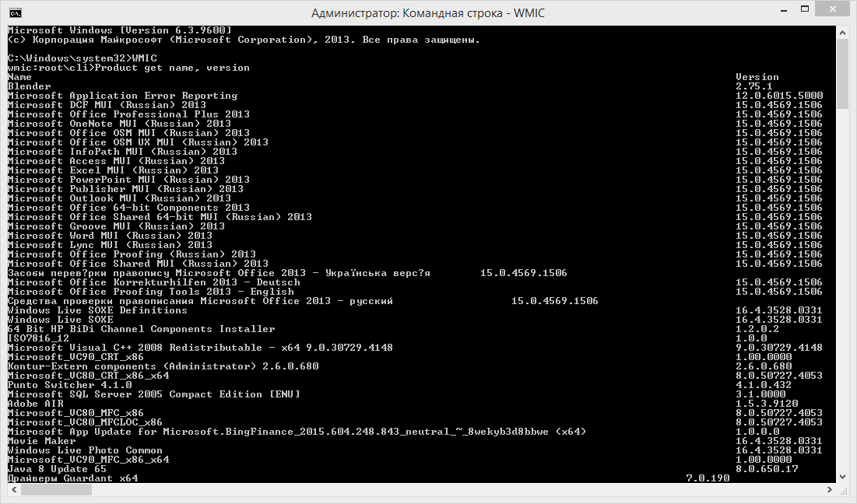Click the 'Version' column header

(x=757, y=77)
